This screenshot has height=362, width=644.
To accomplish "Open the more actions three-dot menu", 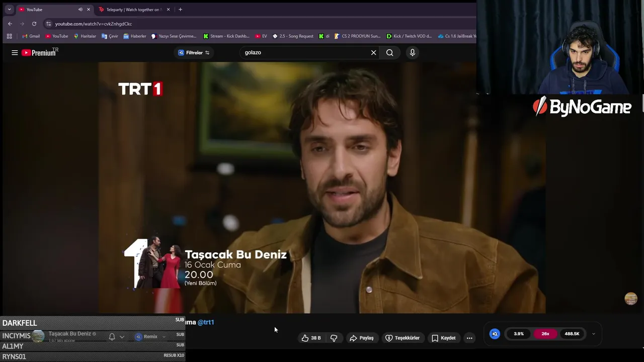I will [469, 338].
